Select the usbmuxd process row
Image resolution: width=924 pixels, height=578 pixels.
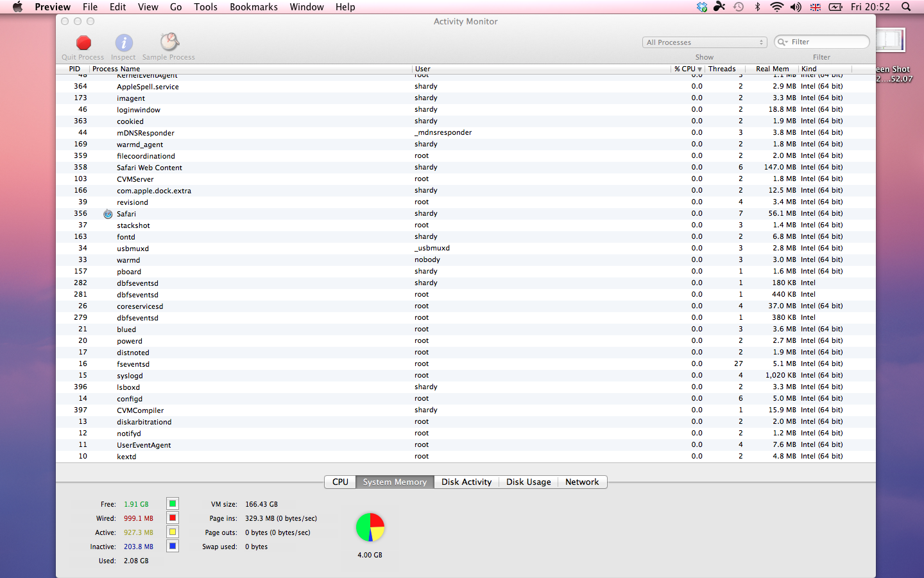pyautogui.click(x=466, y=249)
